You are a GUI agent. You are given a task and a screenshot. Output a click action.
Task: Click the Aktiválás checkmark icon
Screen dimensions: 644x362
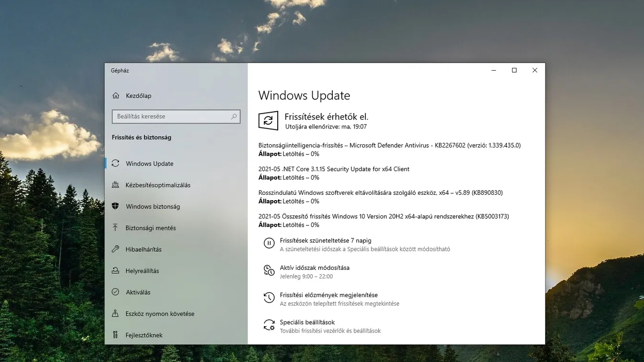click(115, 292)
